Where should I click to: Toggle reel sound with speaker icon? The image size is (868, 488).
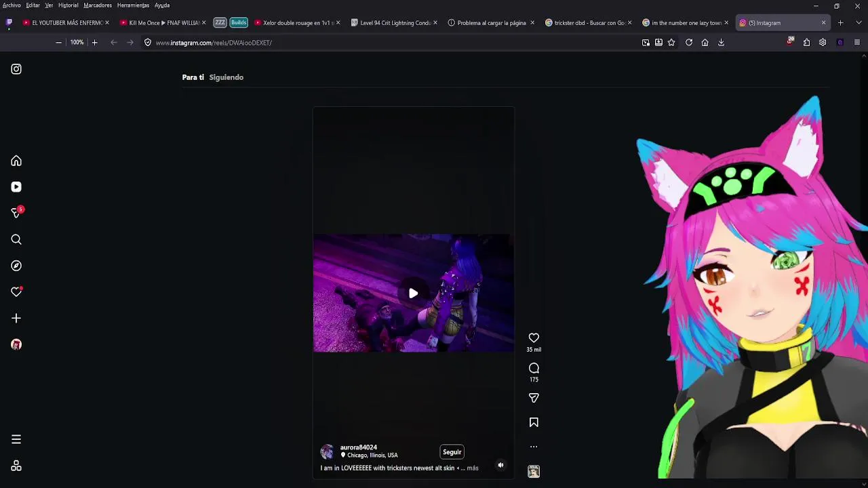[500, 465]
